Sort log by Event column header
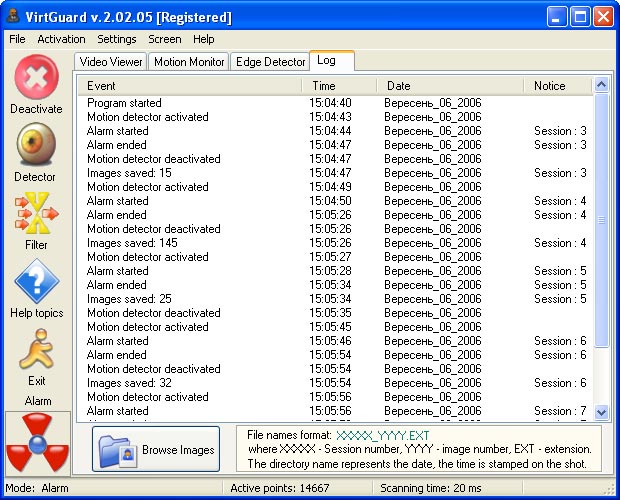 tap(190, 86)
